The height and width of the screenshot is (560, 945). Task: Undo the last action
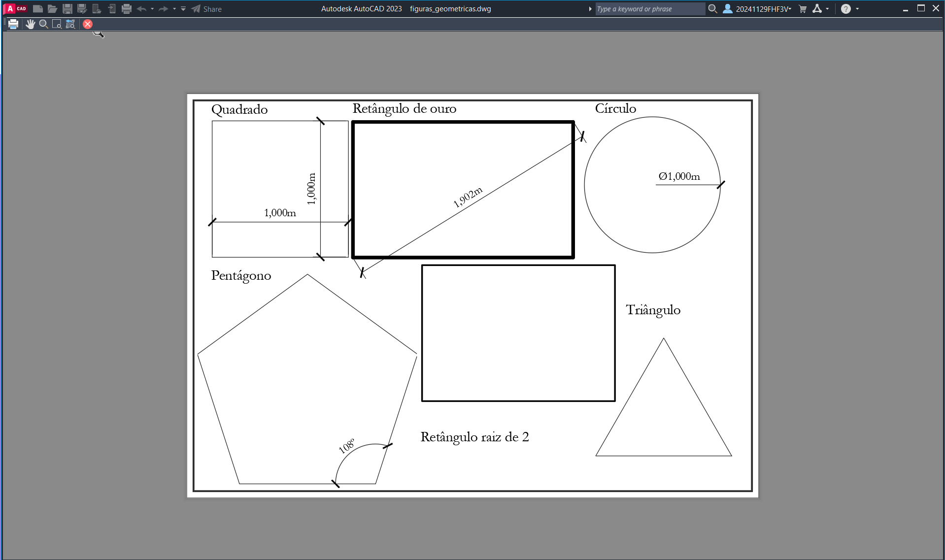[x=141, y=9]
